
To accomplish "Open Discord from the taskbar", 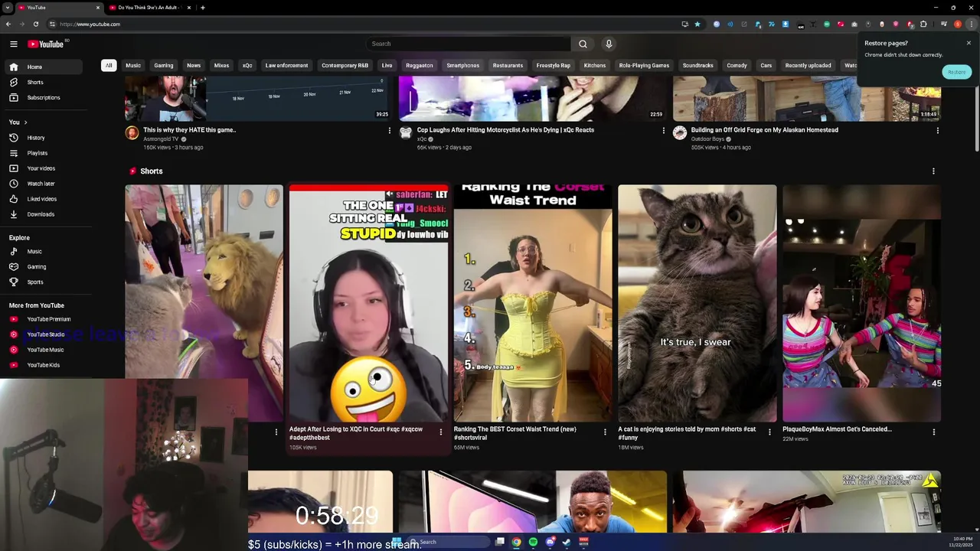I will click(550, 542).
